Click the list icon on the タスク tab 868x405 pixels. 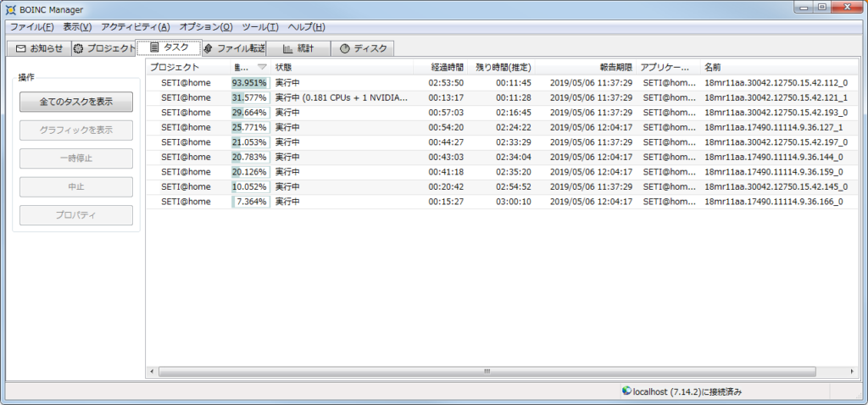tap(154, 48)
